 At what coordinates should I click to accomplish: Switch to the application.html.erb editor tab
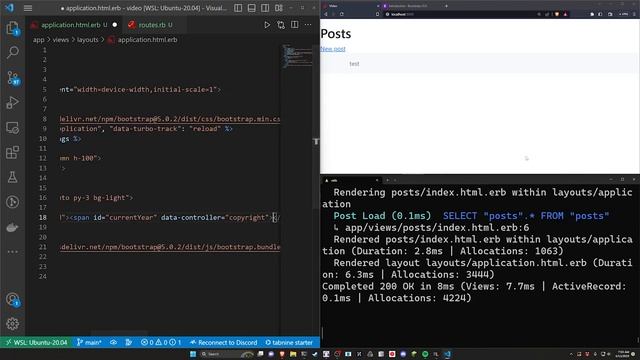point(73,25)
